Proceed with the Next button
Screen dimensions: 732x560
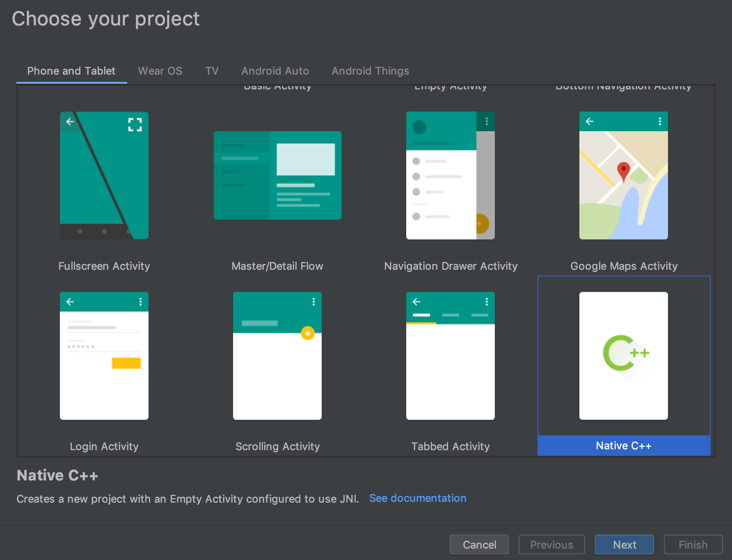624,544
